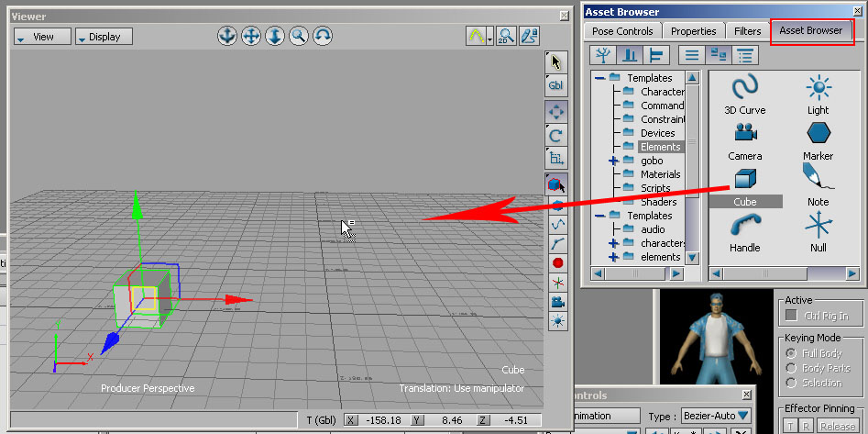Click the Orbit camera icon in Viewer
The image size is (868, 434).
coord(322,37)
